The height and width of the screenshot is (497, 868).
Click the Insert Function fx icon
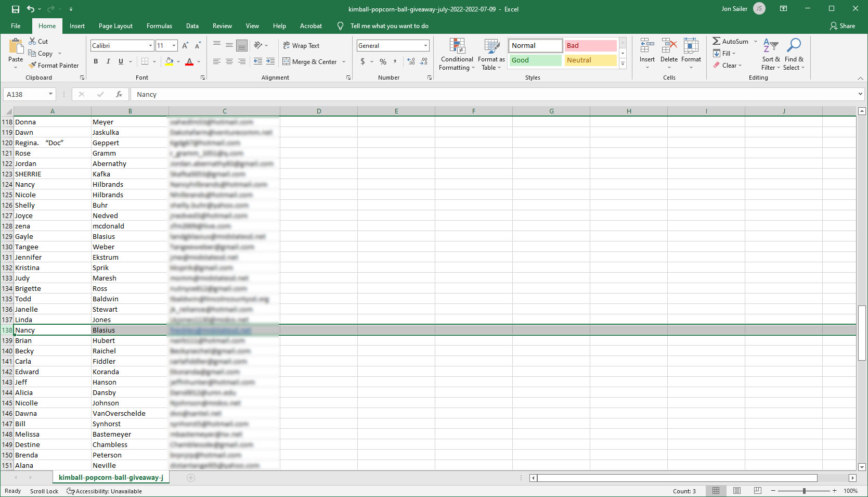click(x=119, y=94)
